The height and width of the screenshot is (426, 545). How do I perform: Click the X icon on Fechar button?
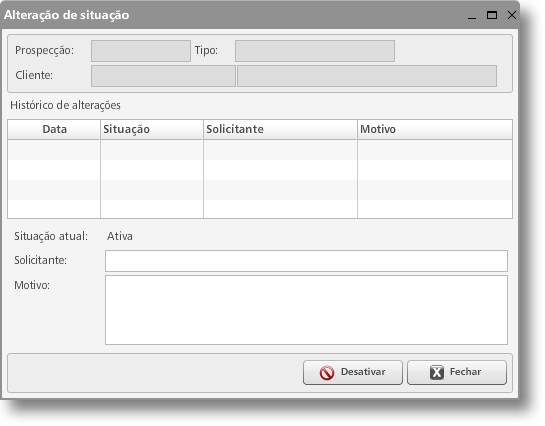[x=437, y=372]
